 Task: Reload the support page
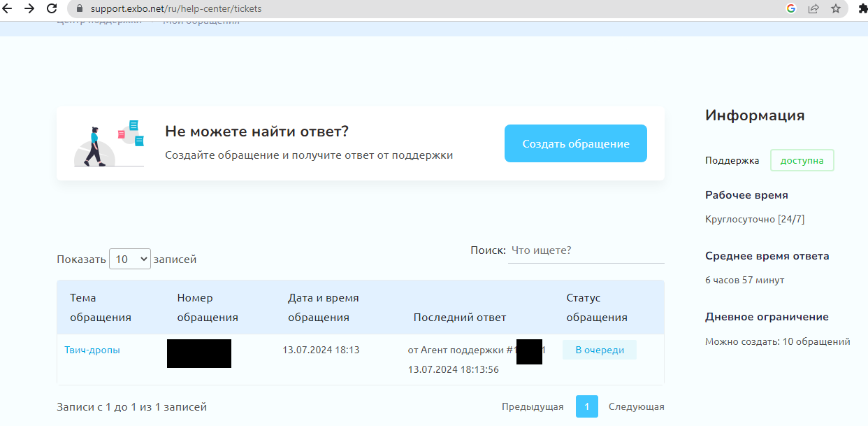tap(52, 9)
